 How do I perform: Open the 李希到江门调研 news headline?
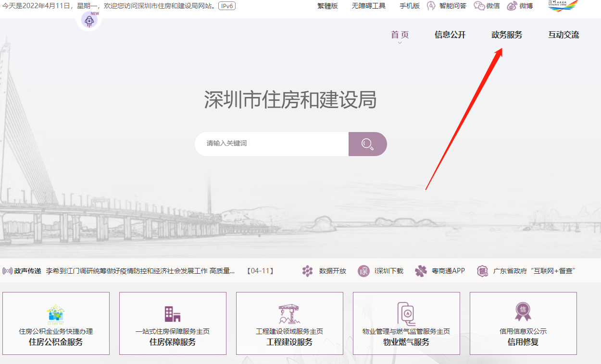140,271
